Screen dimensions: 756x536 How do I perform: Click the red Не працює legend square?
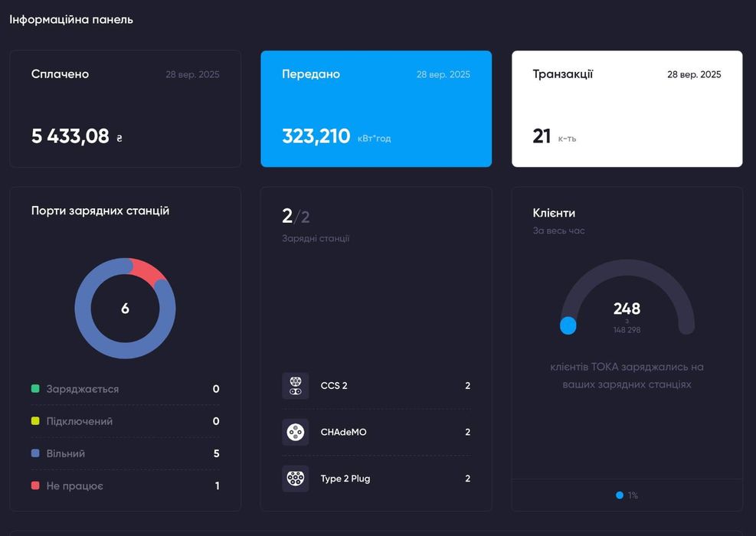(x=35, y=485)
